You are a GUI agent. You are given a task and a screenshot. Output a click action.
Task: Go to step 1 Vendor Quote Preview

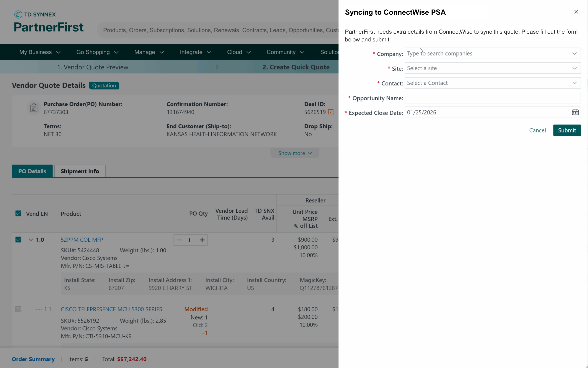(x=93, y=67)
